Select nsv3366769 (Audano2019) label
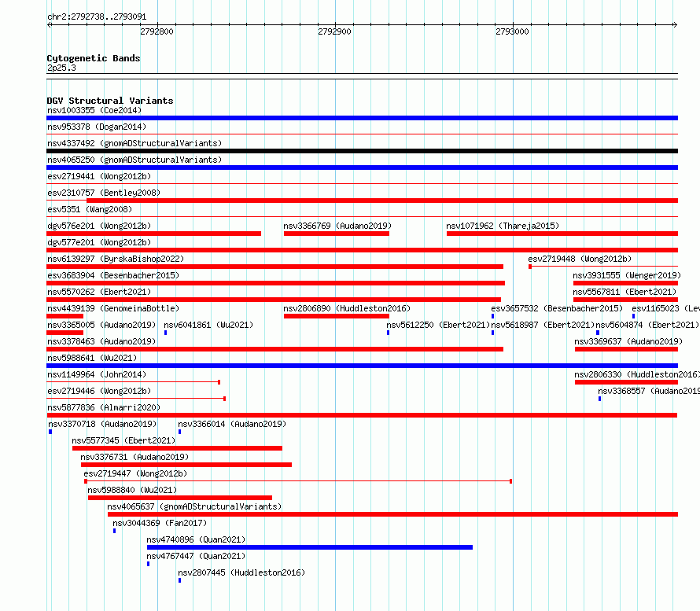 pos(337,226)
